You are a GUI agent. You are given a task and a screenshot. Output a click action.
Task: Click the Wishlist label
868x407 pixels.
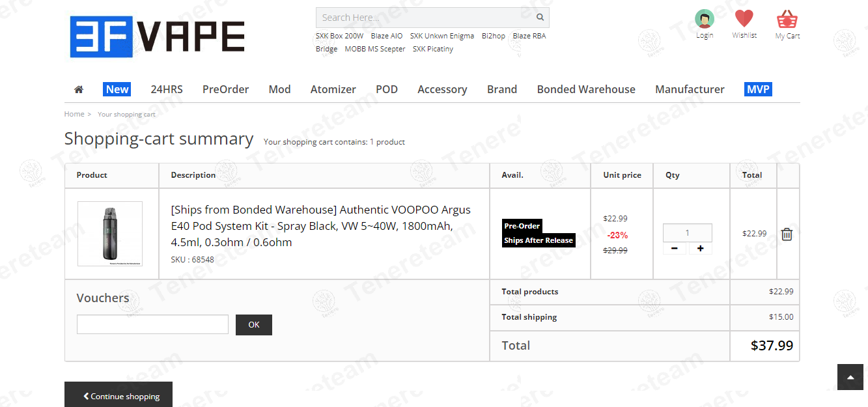point(744,36)
